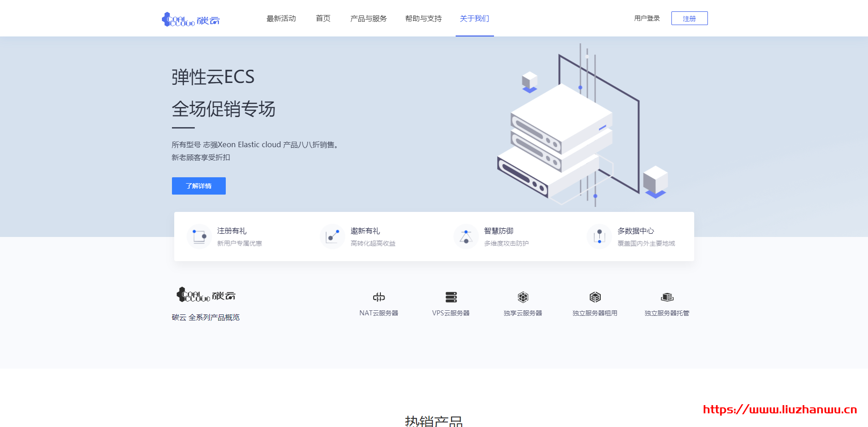Viewport: 868px width, 427px height.
Task: Click the 多数据中心 data center icon
Action: [599, 237]
